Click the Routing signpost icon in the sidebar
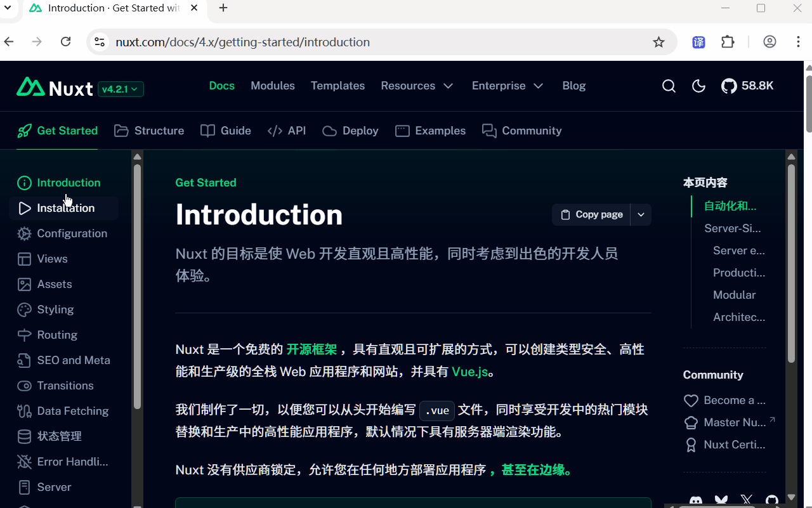Screen dimensions: 812x508 pyautogui.click(x=23, y=335)
